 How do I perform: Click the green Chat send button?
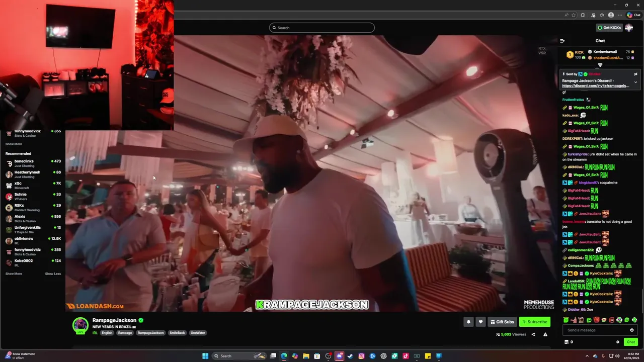[630, 342]
